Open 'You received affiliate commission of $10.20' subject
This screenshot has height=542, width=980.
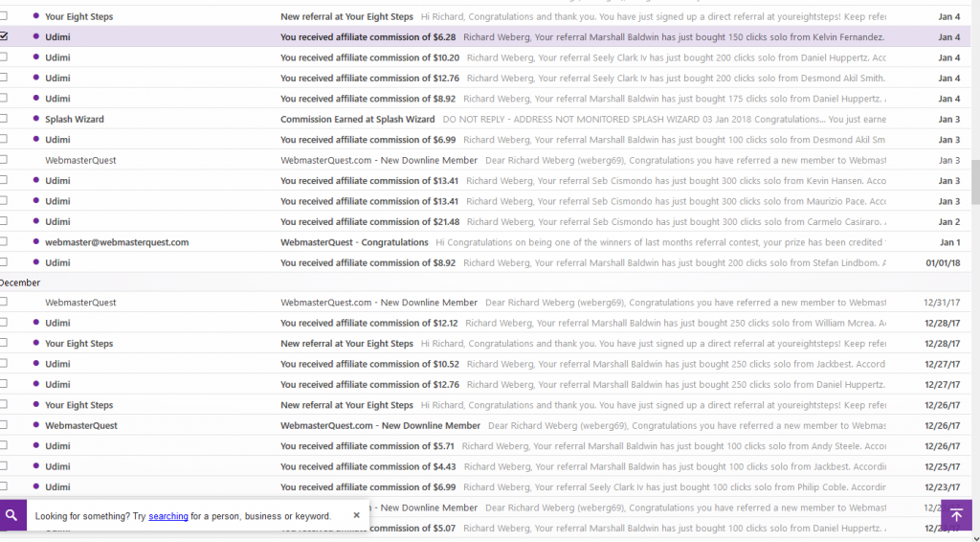click(370, 57)
